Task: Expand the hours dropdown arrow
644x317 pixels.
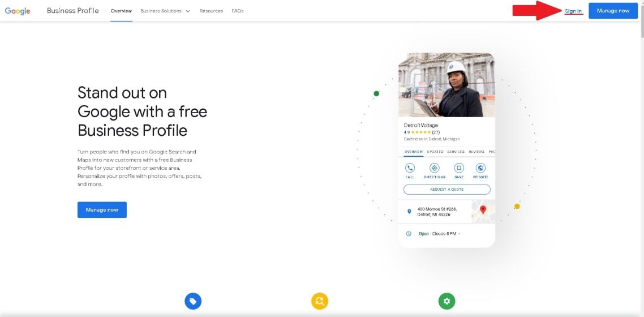Action: click(x=459, y=234)
